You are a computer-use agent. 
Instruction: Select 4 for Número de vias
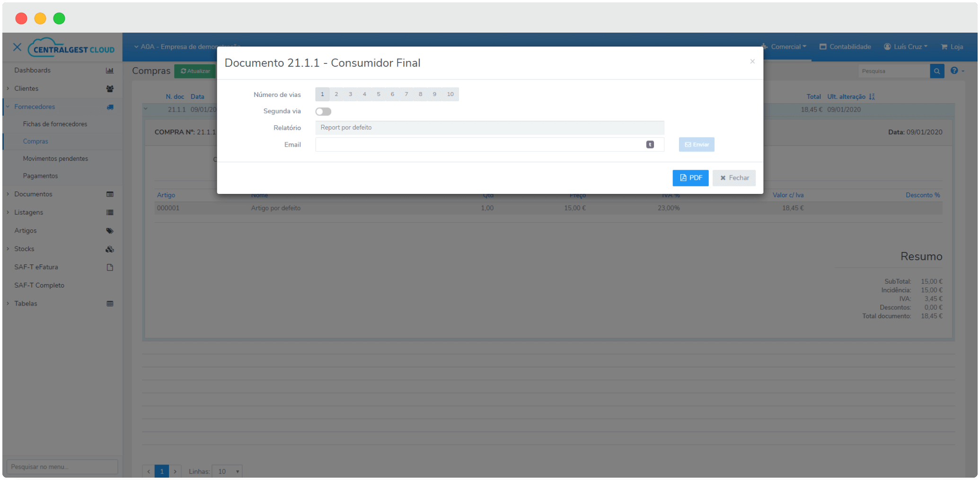pos(364,94)
